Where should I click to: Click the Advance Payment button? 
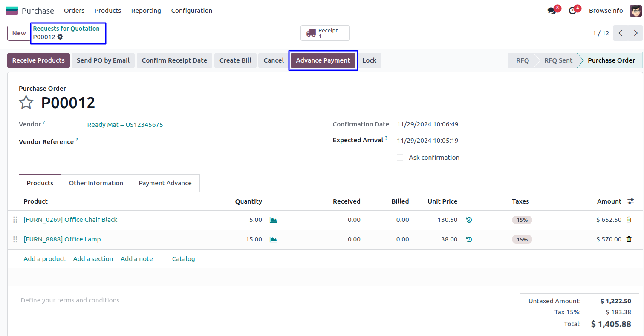[x=323, y=60]
